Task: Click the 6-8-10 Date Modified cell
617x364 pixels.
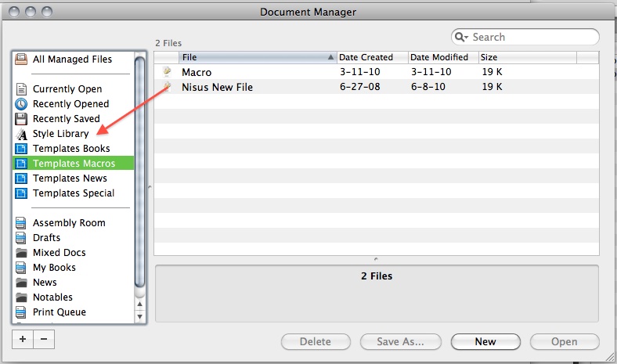Action: pos(428,87)
